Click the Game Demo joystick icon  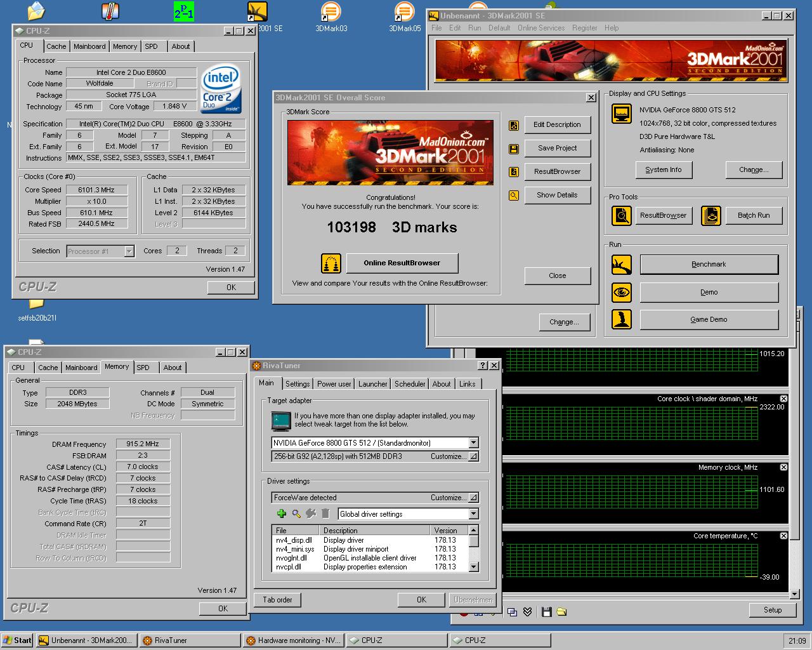tap(622, 319)
